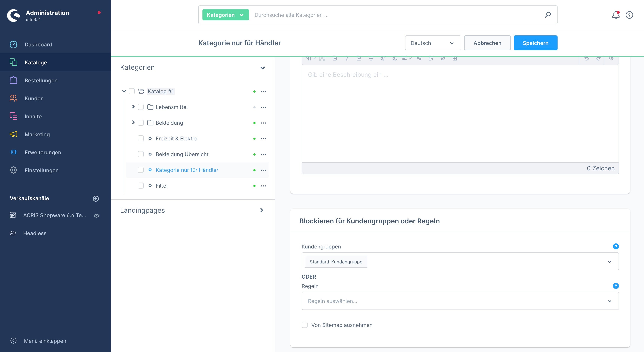This screenshot has width=644, height=352.
Task: Open Bekleidung context menu dots
Action: 263,123
